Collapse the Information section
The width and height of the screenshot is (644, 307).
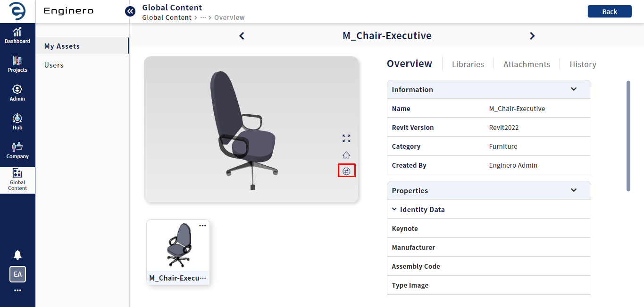tap(574, 89)
